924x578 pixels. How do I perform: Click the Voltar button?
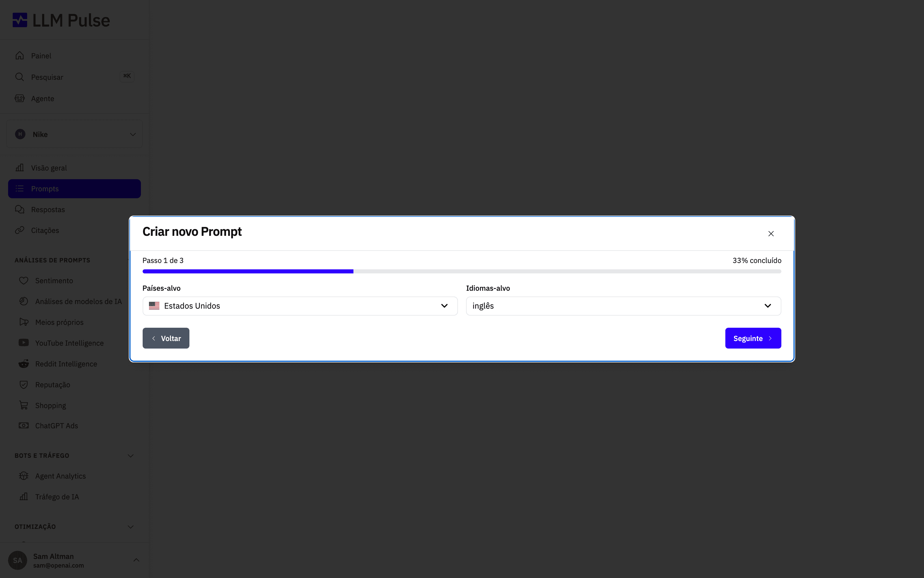(166, 338)
